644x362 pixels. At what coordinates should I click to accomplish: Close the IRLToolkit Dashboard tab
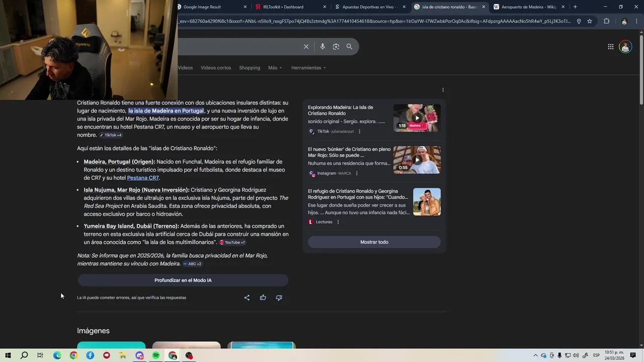pos(325,7)
